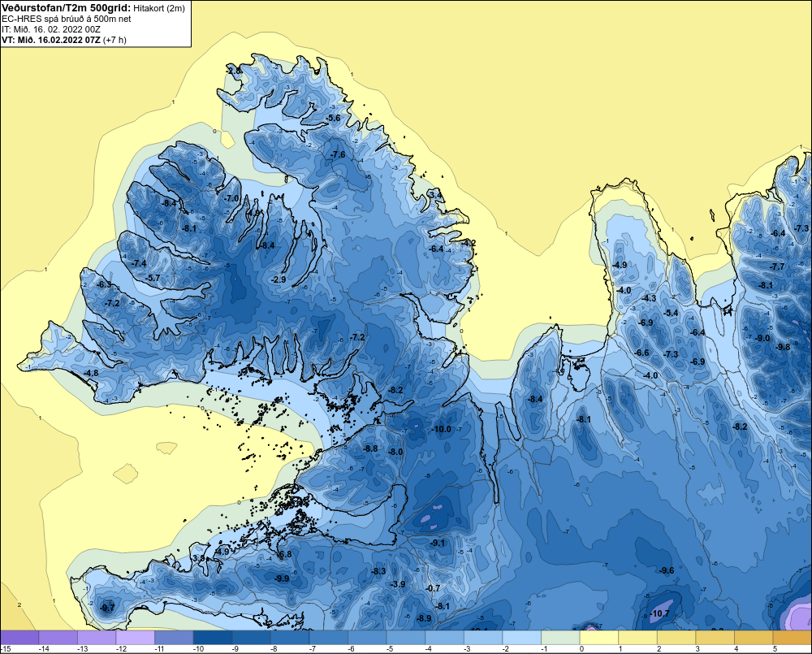Click the -9.7 temperature label
812x654 pixels.
(x=107, y=608)
